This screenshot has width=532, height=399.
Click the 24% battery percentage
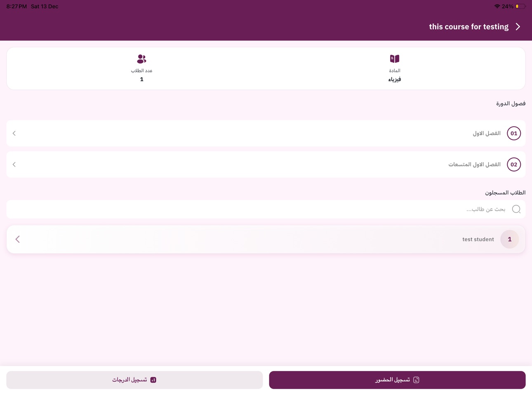[508, 6]
